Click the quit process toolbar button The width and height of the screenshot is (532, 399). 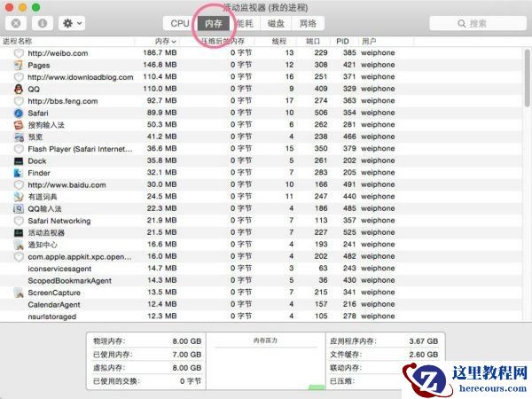pyautogui.click(x=16, y=23)
